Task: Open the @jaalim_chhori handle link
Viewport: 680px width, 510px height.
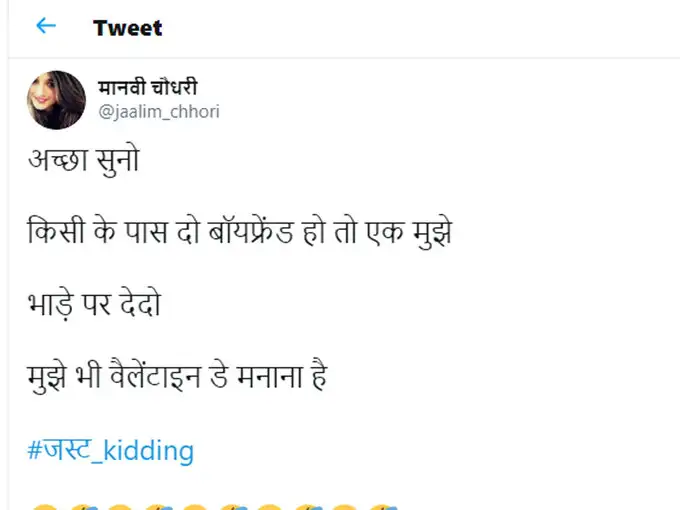Action: (158, 112)
